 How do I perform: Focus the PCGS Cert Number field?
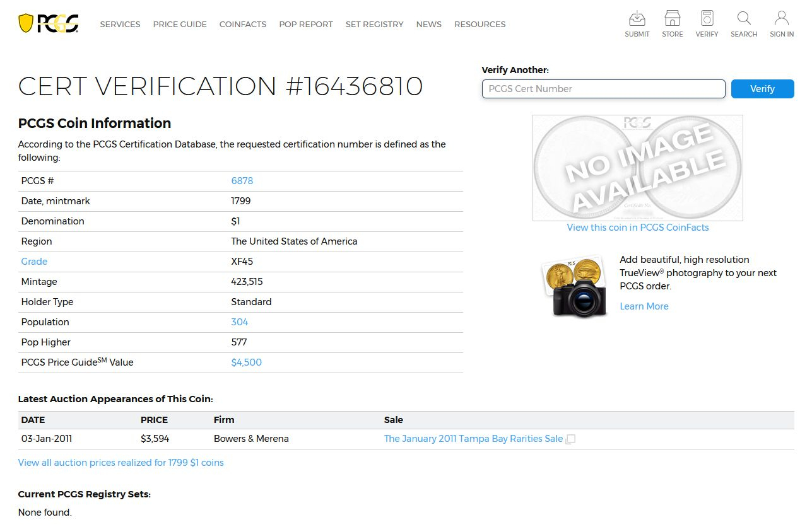(x=604, y=89)
